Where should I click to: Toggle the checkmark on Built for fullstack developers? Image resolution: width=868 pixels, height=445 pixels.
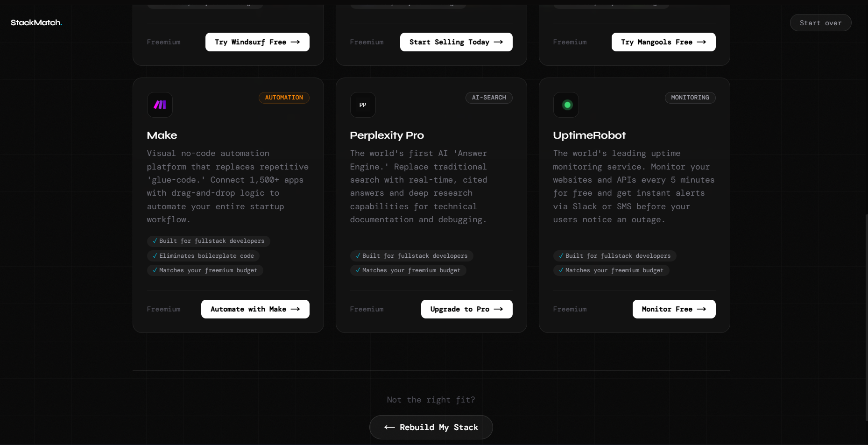[155, 241]
